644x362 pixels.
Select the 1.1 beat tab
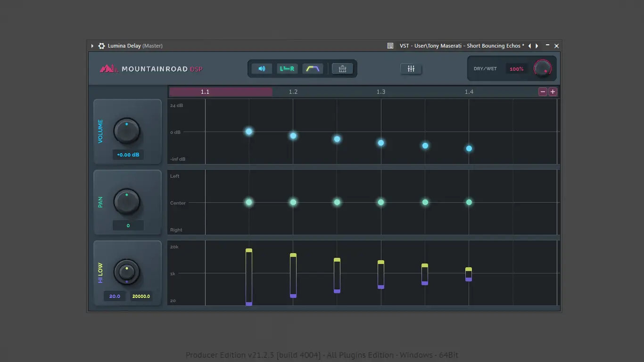coord(205,91)
